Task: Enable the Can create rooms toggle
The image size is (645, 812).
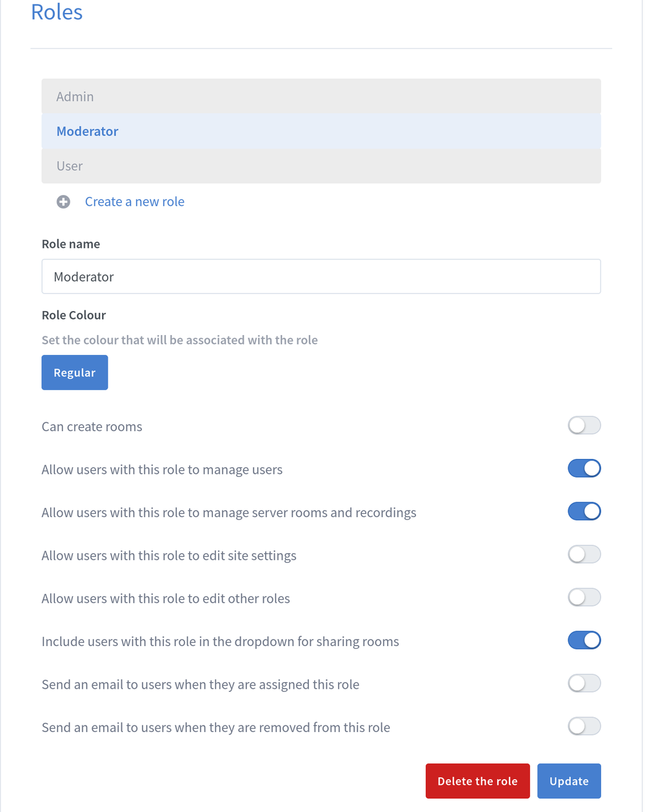Action: [x=584, y=426]
